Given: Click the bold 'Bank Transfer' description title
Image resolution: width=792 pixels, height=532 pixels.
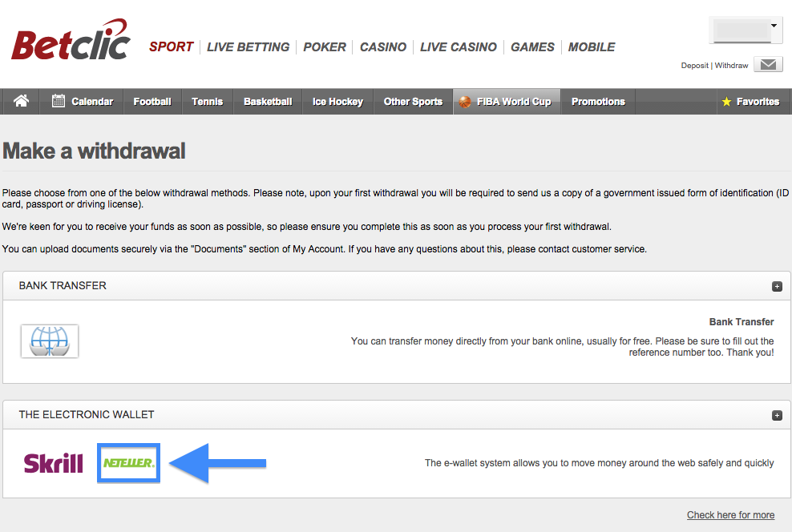Looking at the screenshot, I should click(741, 322).
